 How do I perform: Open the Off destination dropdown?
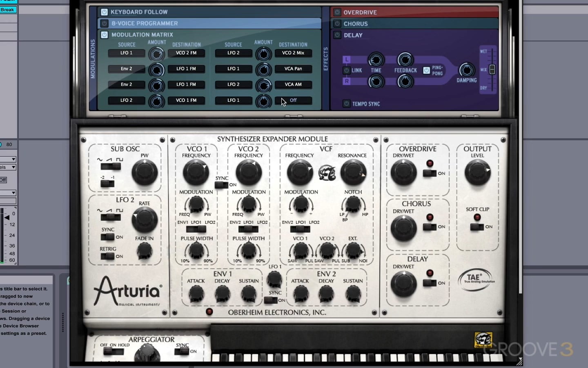tap(293, 100)
